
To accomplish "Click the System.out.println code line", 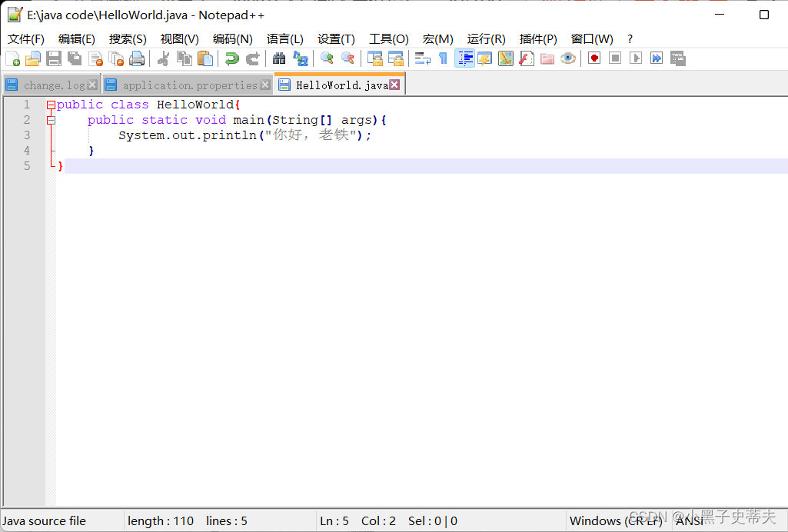I will 244,135.
